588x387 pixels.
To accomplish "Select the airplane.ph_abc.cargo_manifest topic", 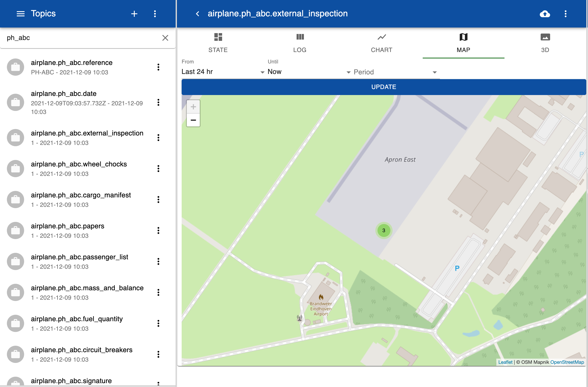I will tap(88, 200).
